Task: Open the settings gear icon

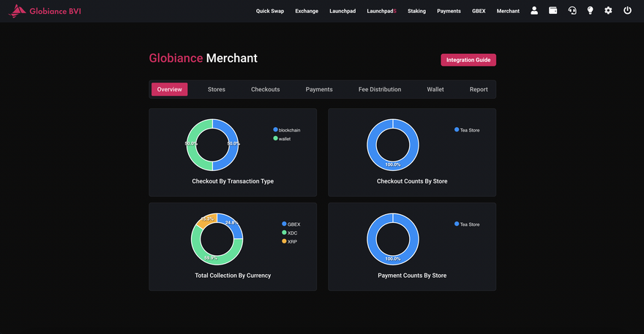Action: (608, 11)
